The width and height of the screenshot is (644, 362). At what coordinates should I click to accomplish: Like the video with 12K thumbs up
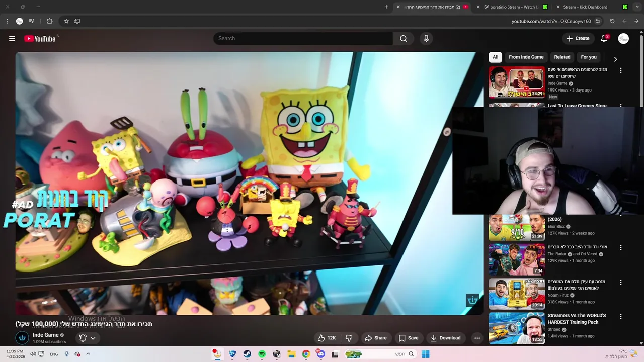coord(326,338)
